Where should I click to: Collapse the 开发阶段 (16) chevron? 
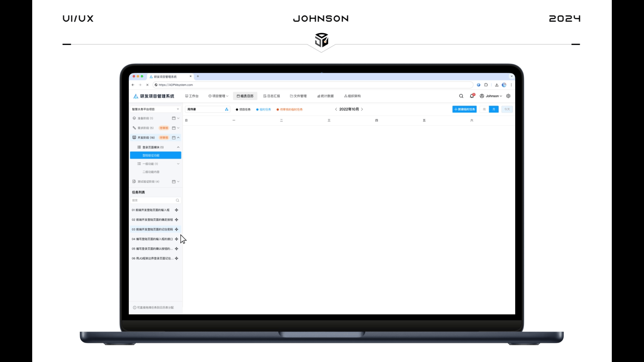coord(178,138)
